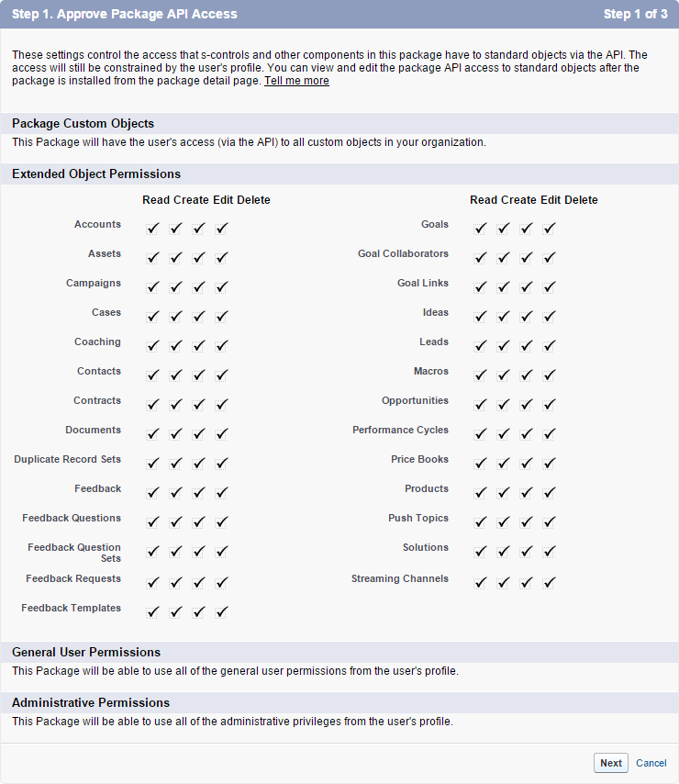Toggle Goal Links Delete checkbox

coord(550,287)
